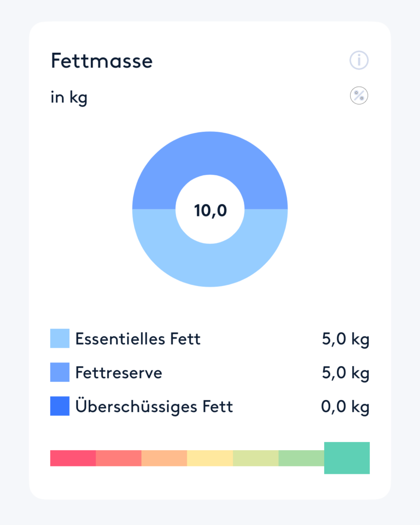Open the Fettmasse info icon

click(359, 60)
